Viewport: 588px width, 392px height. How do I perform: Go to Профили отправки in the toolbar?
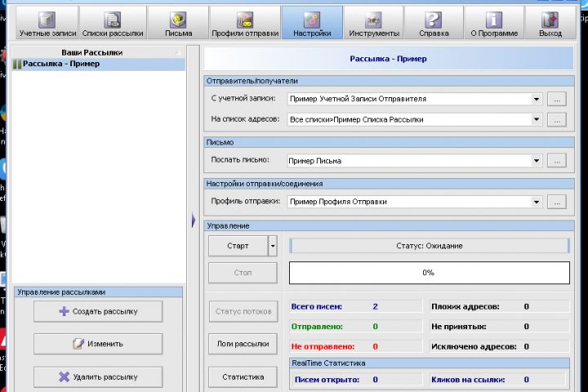click(x=245, y=23)
